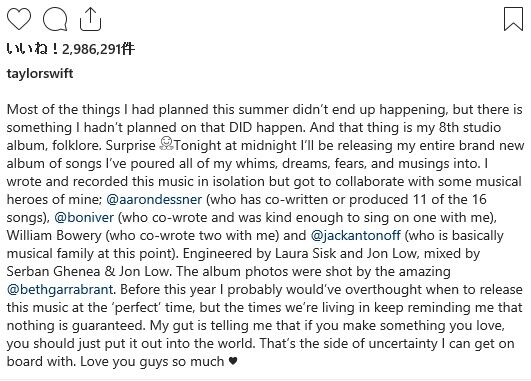Open the taylorswift profile username
Image resolution: width=531 pixels, height=381 pixels.
coord(40,73)
